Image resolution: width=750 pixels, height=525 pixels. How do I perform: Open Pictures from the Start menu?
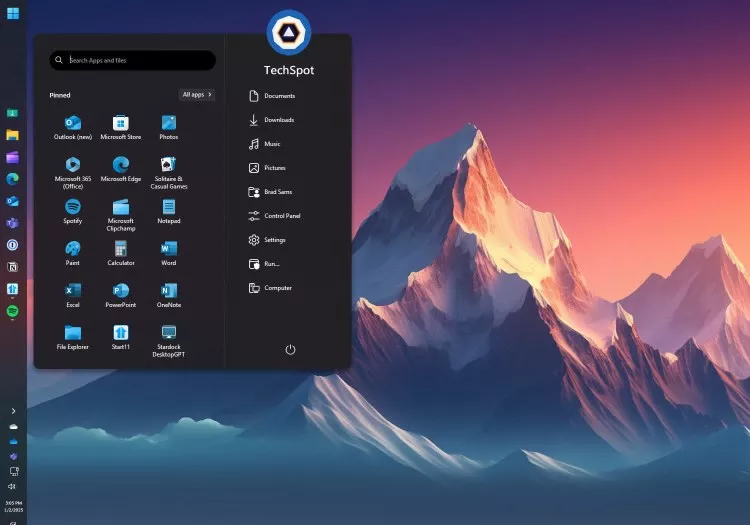267,168
